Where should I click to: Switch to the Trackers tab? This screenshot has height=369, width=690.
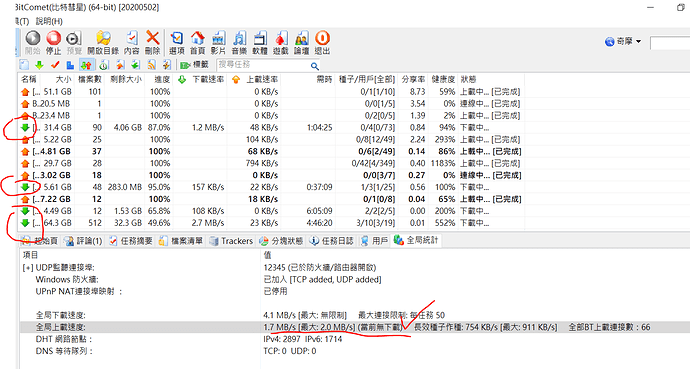[x=231, y=241]
